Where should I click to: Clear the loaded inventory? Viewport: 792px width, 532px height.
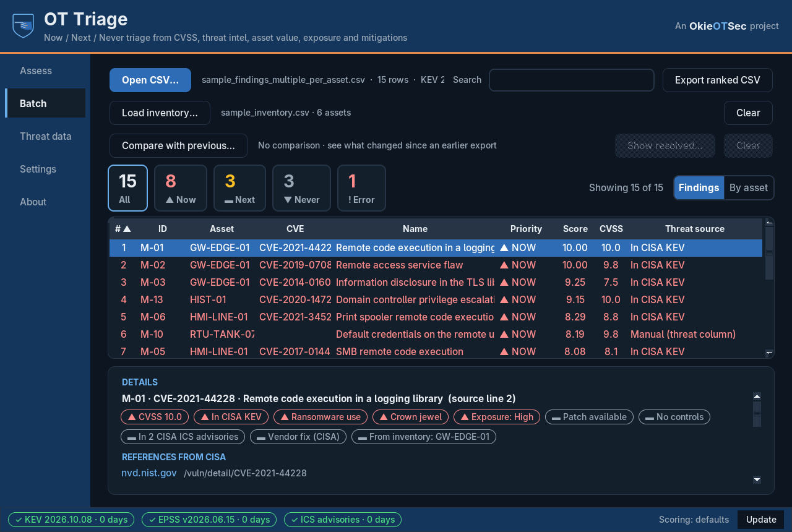pos(748,113)
